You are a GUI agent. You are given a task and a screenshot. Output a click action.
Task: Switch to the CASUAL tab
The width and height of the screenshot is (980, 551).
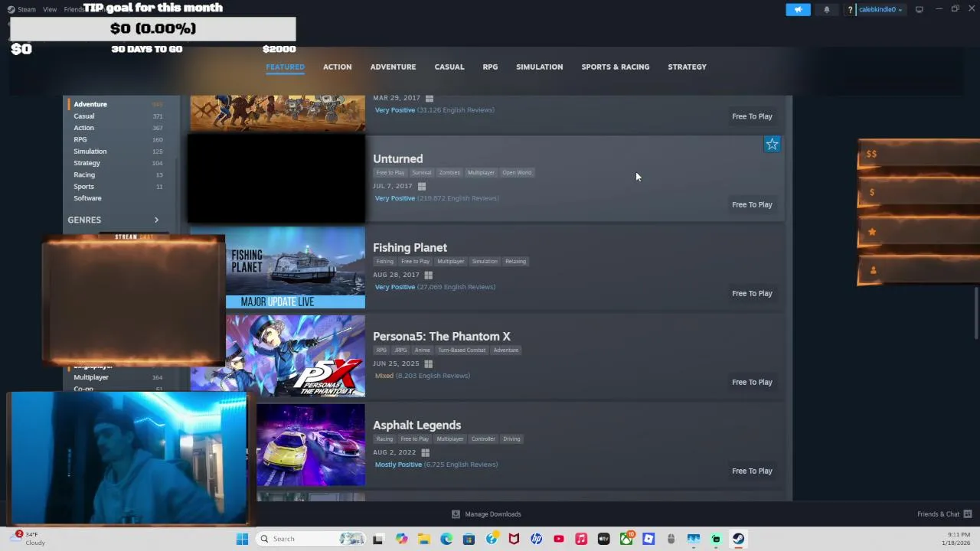pyautogui.click(x=449, y=67)
